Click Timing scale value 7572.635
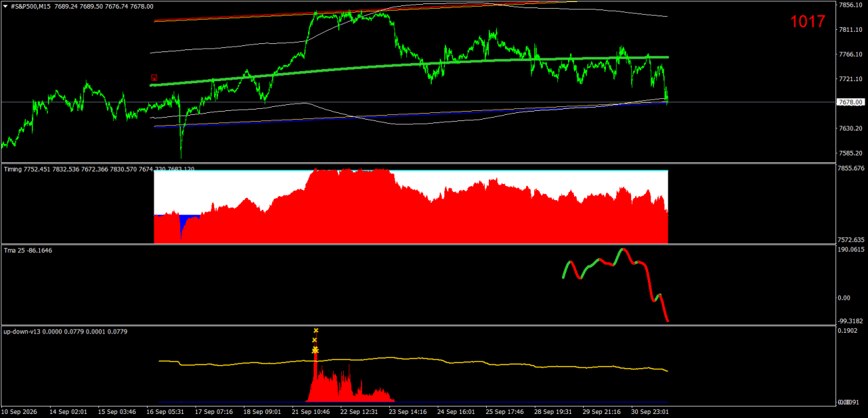Image resolution: width=868 pixels, height=418 pixels. pos(851,239)
